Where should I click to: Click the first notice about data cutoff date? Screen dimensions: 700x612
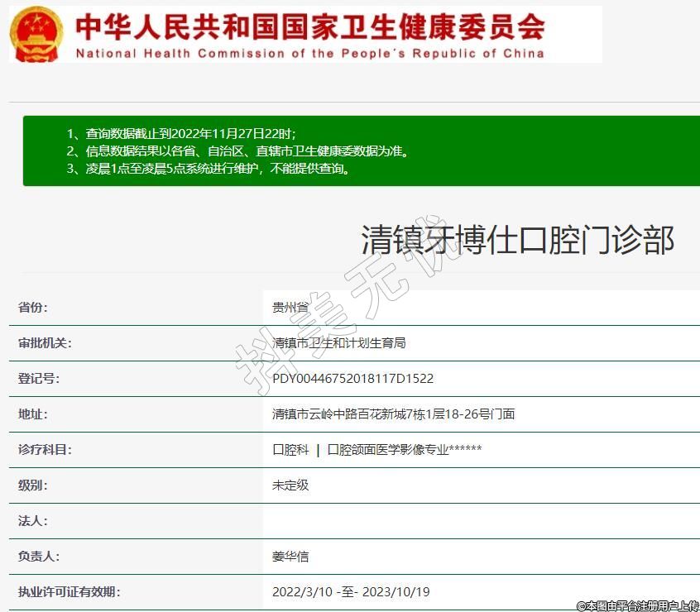180,133
